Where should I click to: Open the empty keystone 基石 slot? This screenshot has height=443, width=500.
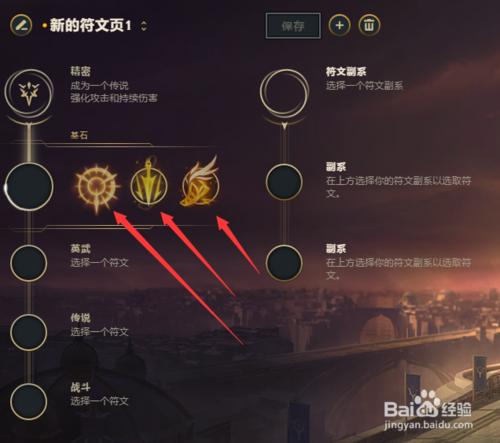[29, 187]
